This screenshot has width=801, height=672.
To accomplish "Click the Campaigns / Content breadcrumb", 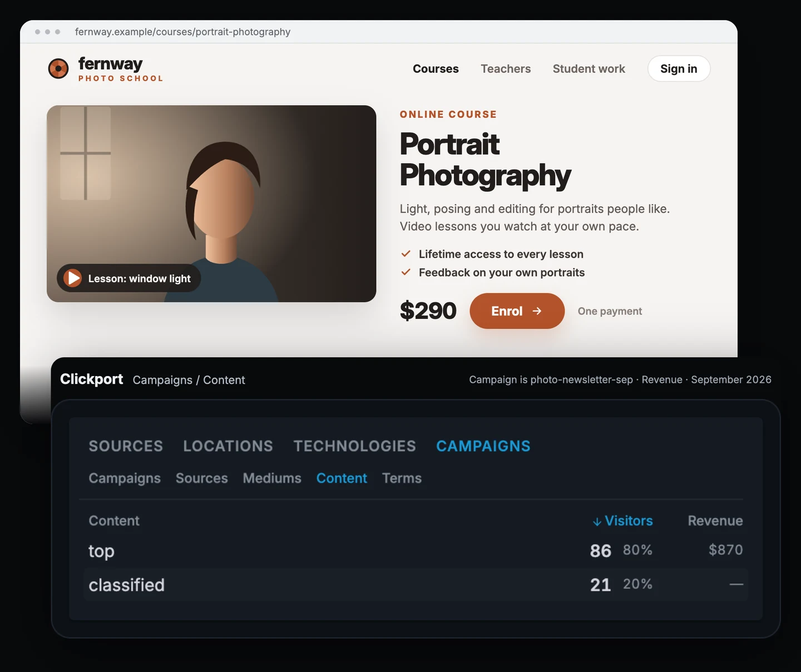I will tap(189, 380).
